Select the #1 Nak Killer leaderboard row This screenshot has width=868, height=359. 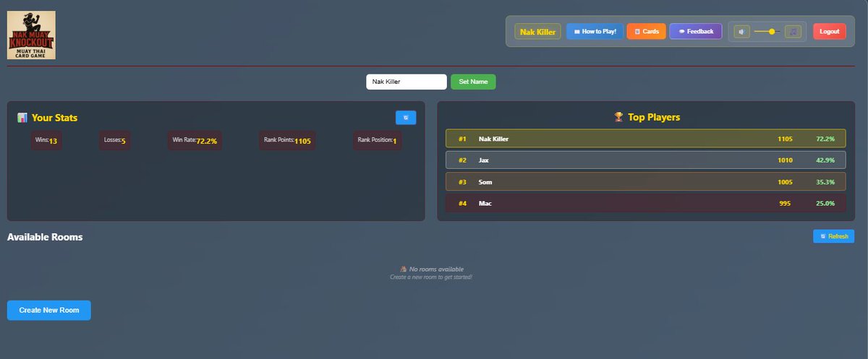pos(646,139)
